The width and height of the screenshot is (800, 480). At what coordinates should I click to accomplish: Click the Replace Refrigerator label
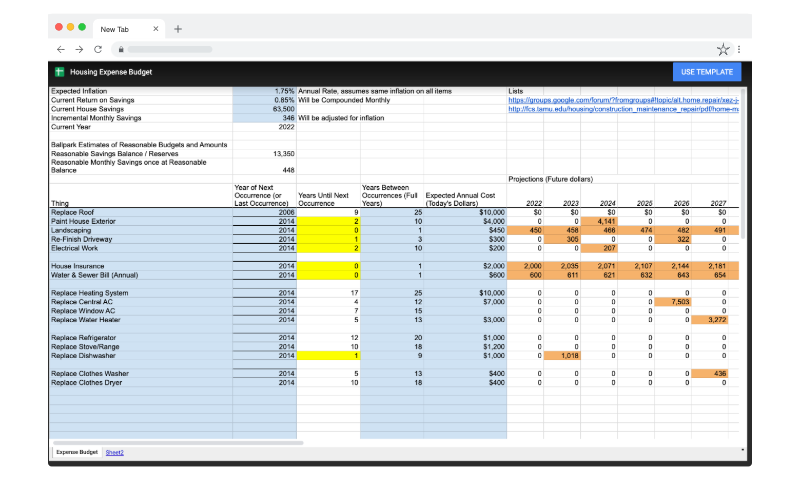click(x=84, y=338)
